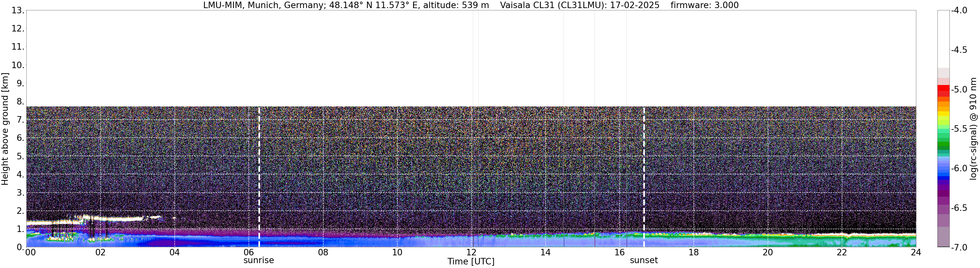The image size is (980, 268).
Task: Click the 'log(rc-signal) @ 910 nm' colorbar label
Action: (973, 129)
